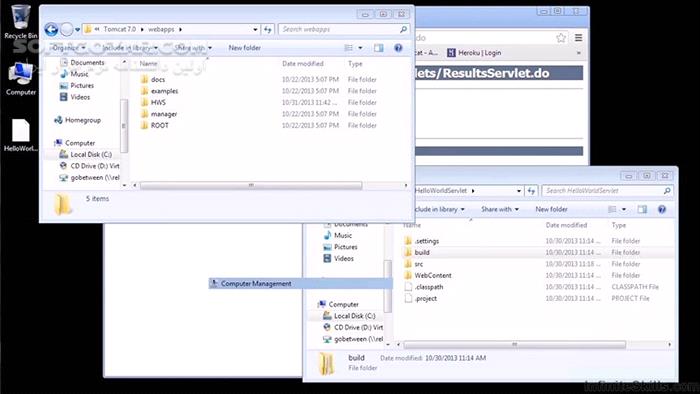Select gobetween network drive in webapps navigation pane
This screenshot has height=394, width=700.
pyautogui.click(x=89, y=178)
